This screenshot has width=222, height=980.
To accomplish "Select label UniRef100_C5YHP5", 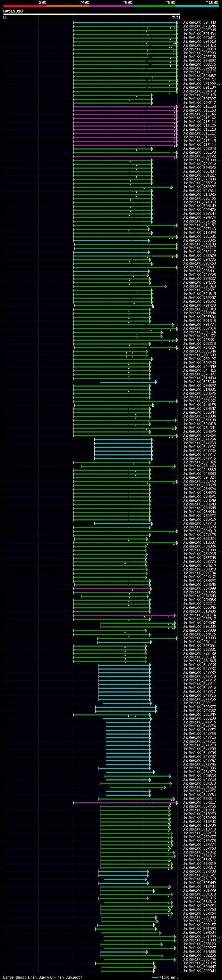I will (x=199, y=963).
